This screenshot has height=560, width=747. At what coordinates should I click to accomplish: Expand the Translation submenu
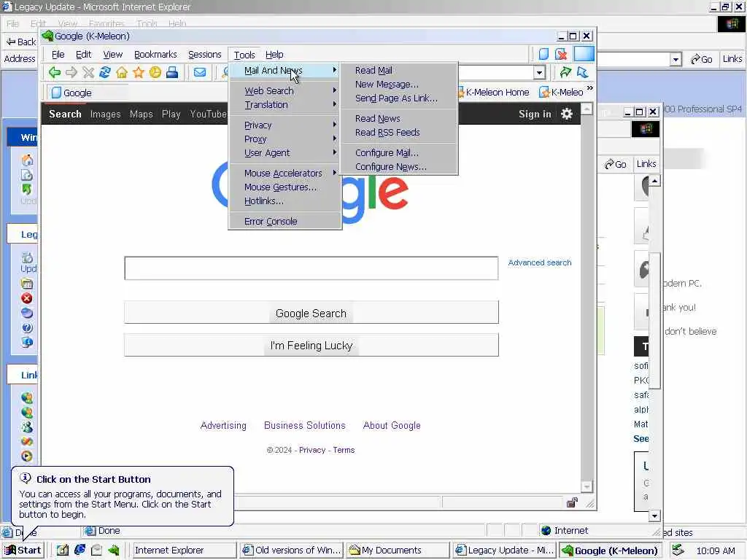click(x=285, y=104)
